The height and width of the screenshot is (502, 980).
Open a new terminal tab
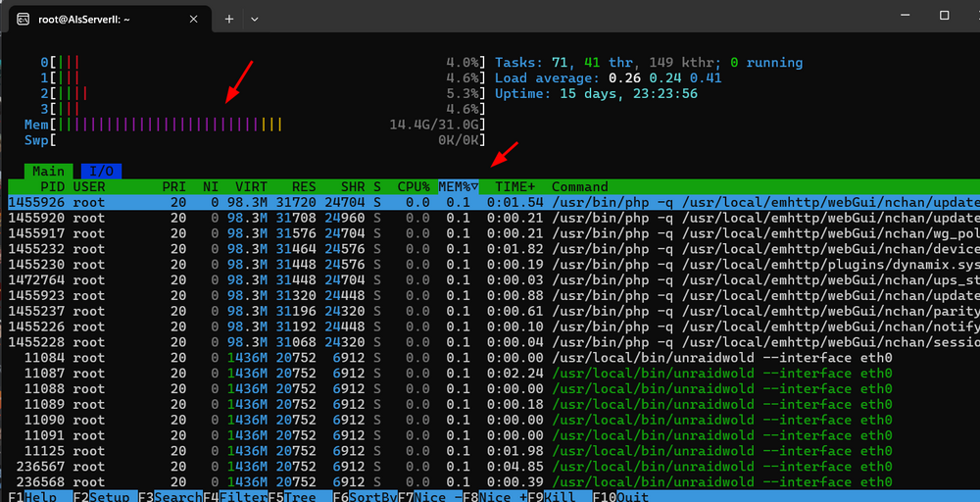coord(228,19)
